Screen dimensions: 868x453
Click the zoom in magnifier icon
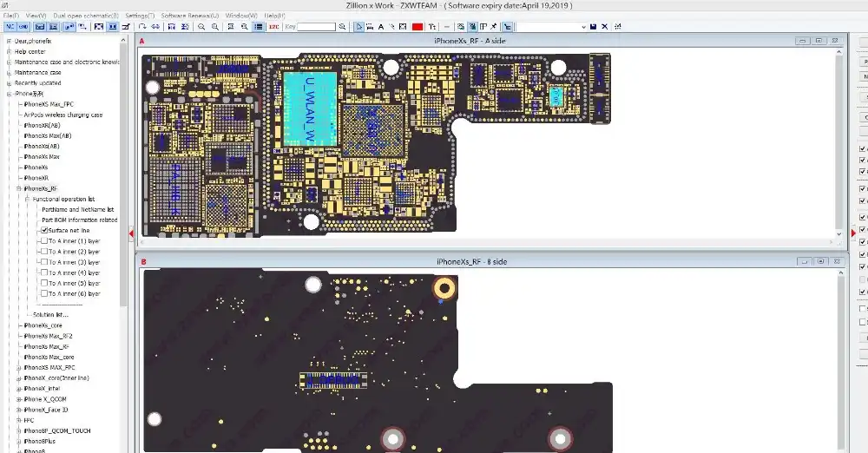coord(214,27)
